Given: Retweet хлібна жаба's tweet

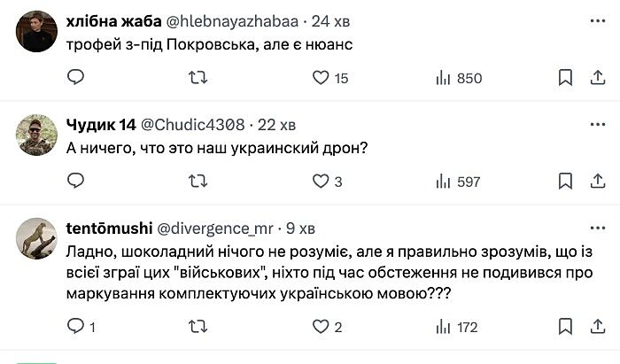Looking at the screenshot, I should click(x=199, y=78).
